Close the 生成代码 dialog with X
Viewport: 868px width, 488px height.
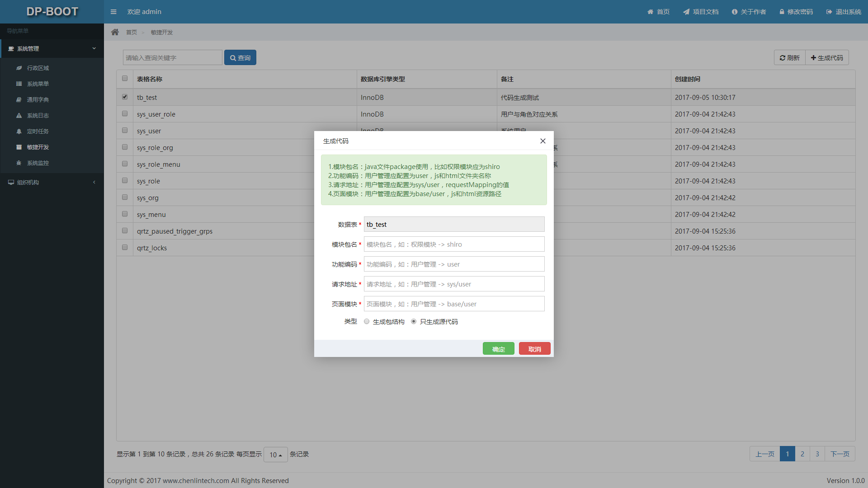tap(543, 141)
